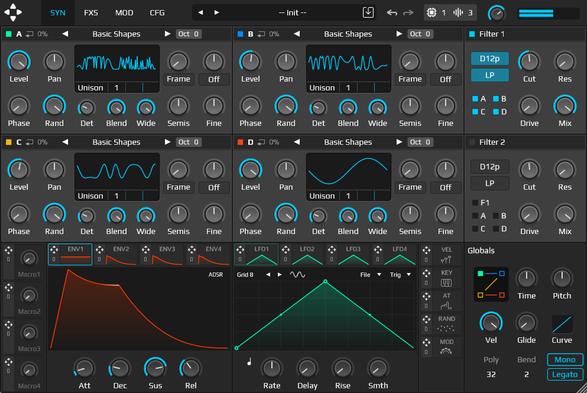Viewport: 587px width, 393px height.
Task: Open Filter 2 D12p type selector
Action: pyautogui.click(x=490, y=167)
